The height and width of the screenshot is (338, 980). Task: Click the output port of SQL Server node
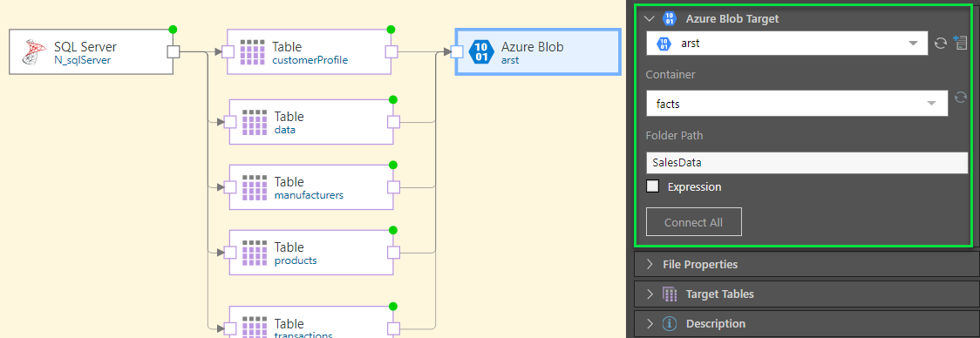coord(174,52)
